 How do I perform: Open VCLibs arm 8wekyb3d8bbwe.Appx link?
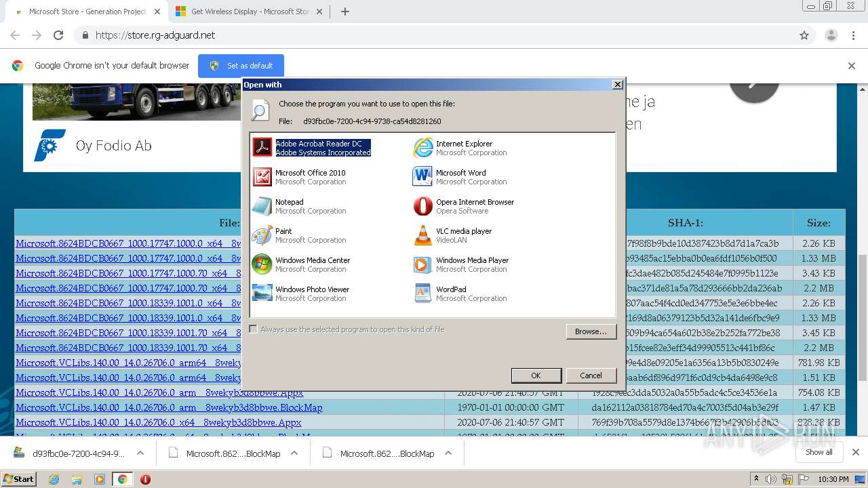159,392
